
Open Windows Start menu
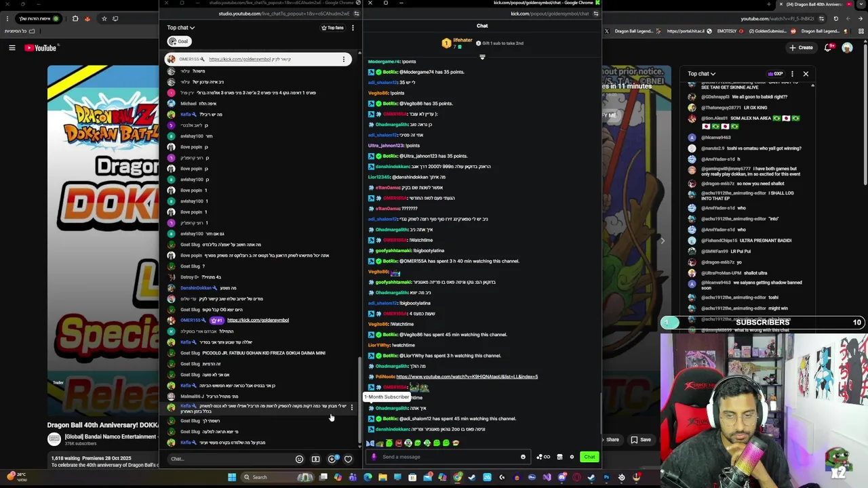pos(231,477)
